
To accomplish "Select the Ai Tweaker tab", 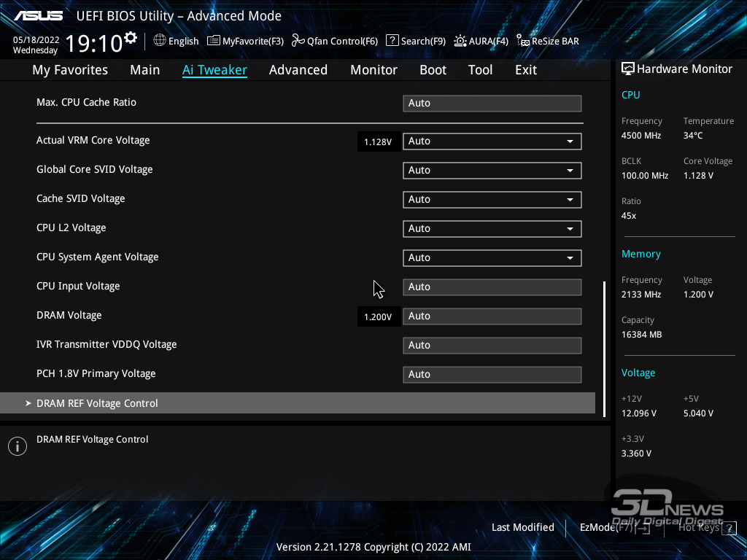I will pos(214,70).
